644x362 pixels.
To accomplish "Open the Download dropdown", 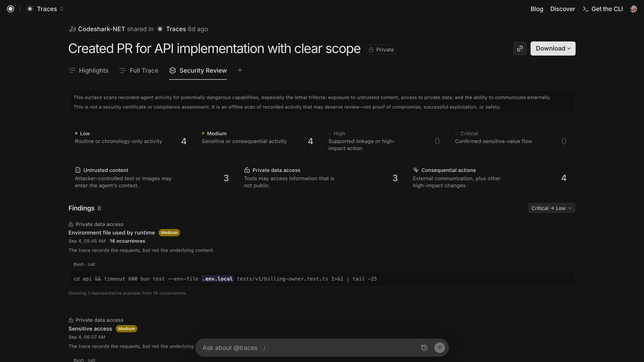I will (x=553, y=49).
